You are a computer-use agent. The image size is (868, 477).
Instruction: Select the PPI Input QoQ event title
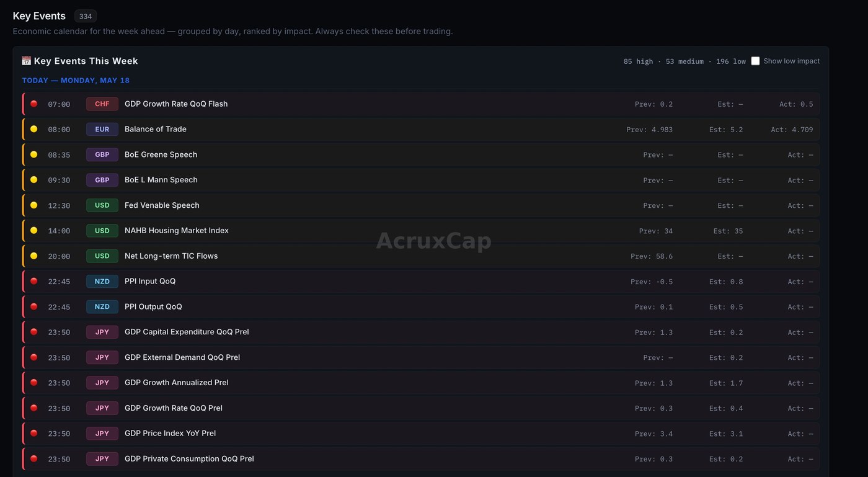coord(150,281)
